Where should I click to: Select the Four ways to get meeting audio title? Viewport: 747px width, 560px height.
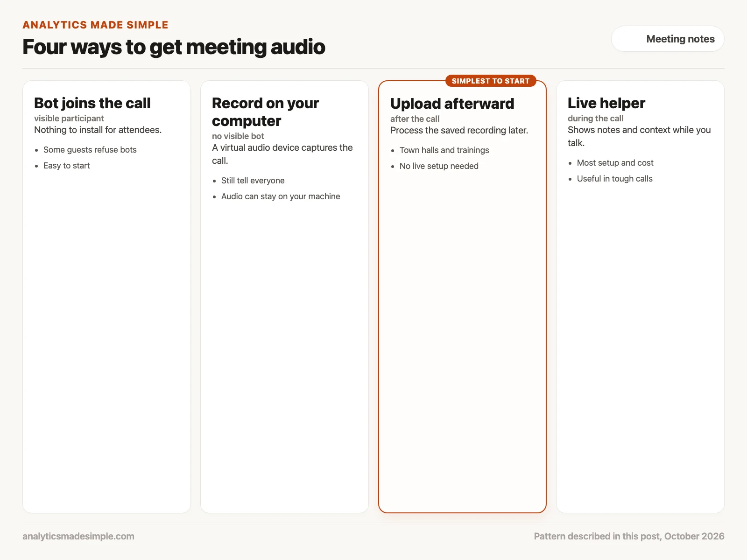pyautogui.click(x=174, y=47)
